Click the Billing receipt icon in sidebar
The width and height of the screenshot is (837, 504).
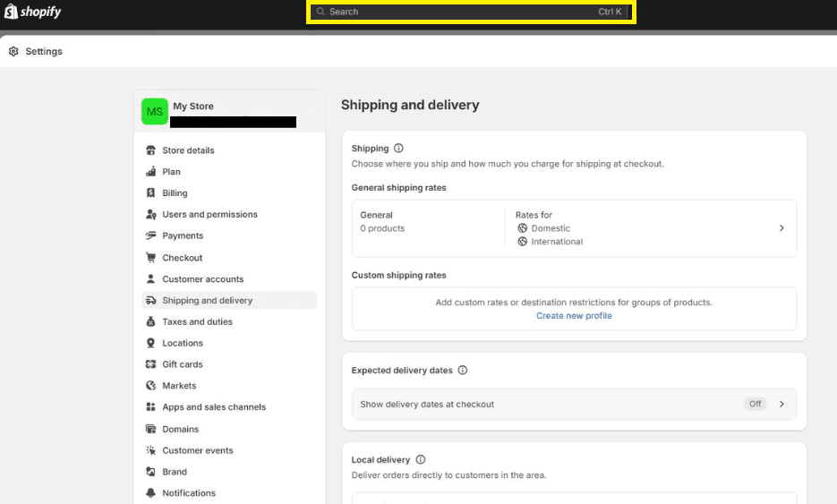(x=151, y=193)
